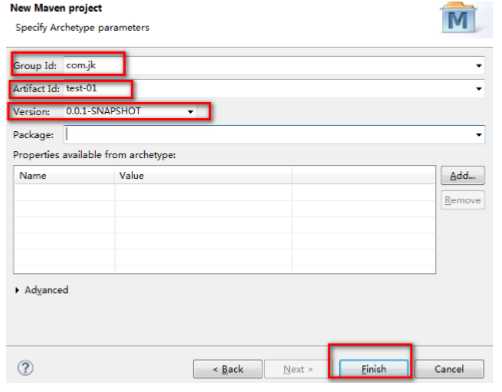Open the Group Id dropdown arrow
The width and height of the screenshot is (502, 392).
pos(479,66)
